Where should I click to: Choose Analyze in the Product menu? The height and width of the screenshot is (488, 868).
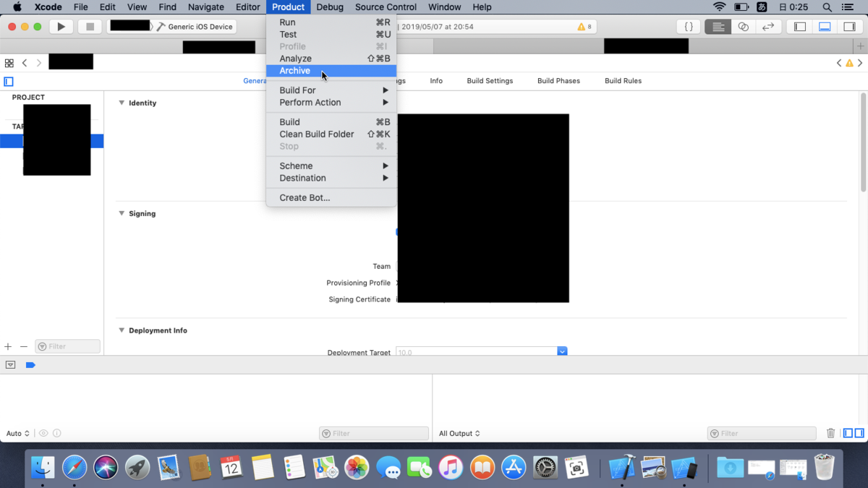[331, 59]
